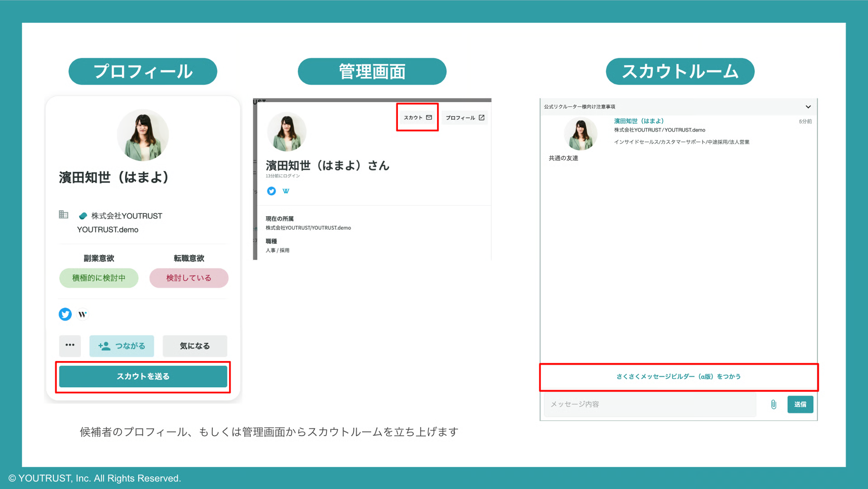Click the YOUTRUST logo icon beside company name
The height and width of the screenshot is (489, 868).
(83, 216)
